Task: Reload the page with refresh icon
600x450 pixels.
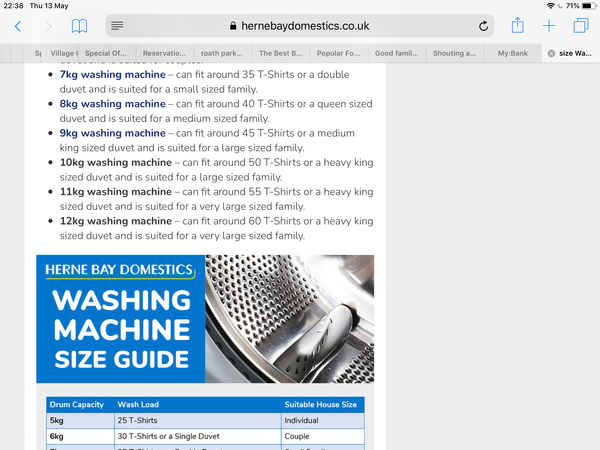Action: [x=484, y=26]
